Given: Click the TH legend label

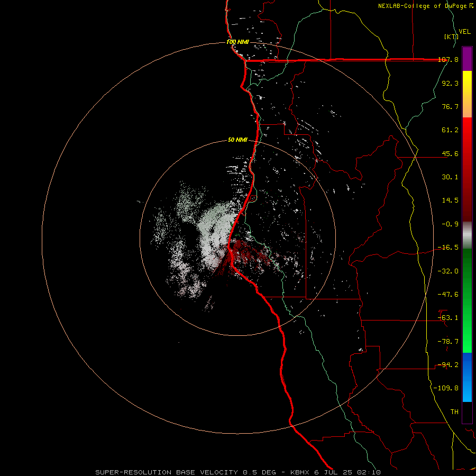Looking at the screenshot, I should coord(454,412).
